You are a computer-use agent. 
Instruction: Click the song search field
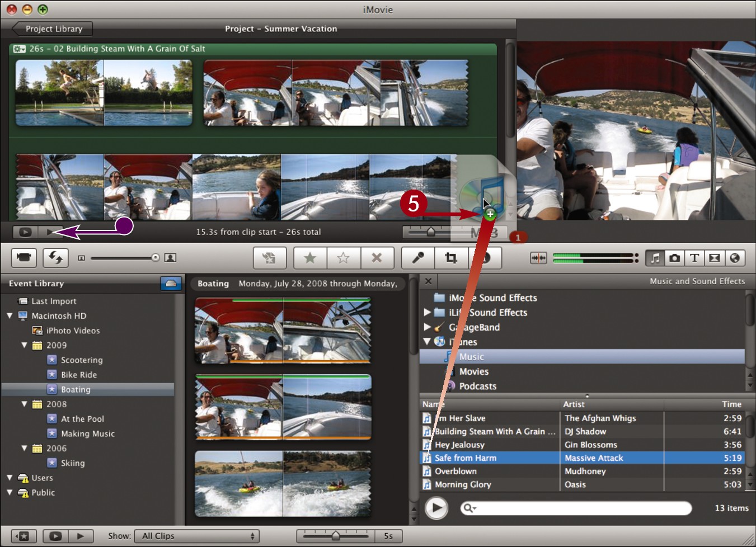pyautogui.click(x=576, y=508)
